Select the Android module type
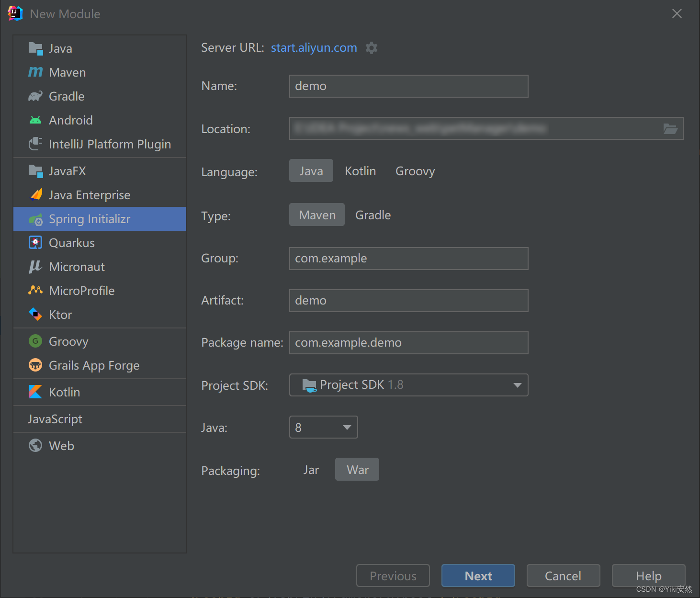 100,120
